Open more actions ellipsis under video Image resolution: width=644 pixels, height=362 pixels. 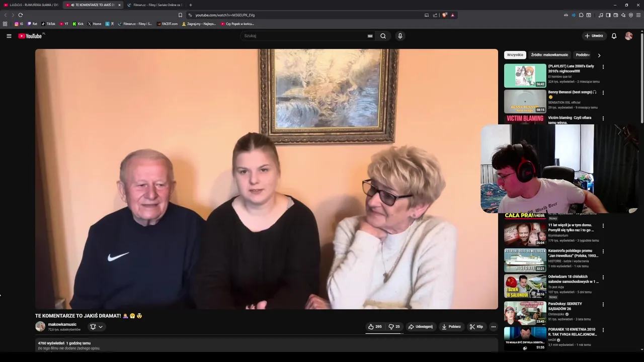[493, 326]
